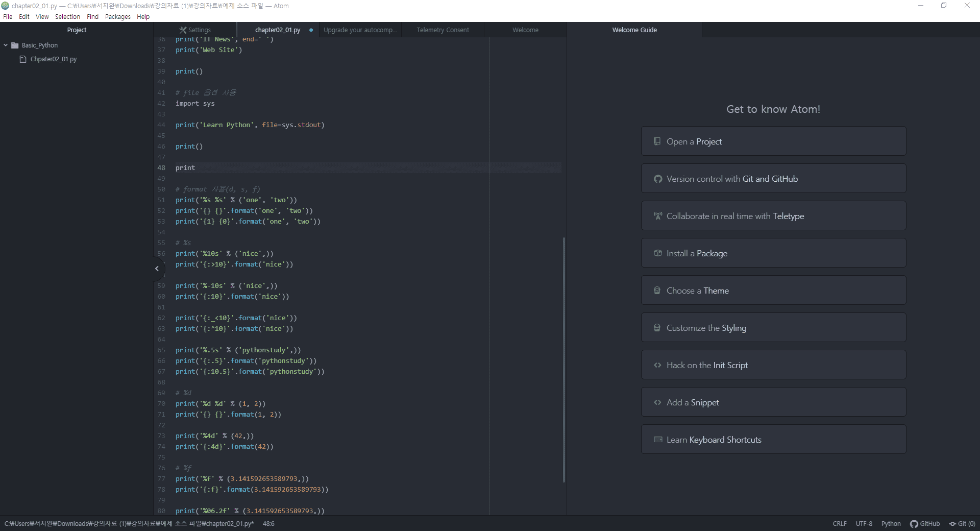
Task: Click the keyboard icon beside Learn Keyboard Shortcuts
Action: tap(657, 439)
